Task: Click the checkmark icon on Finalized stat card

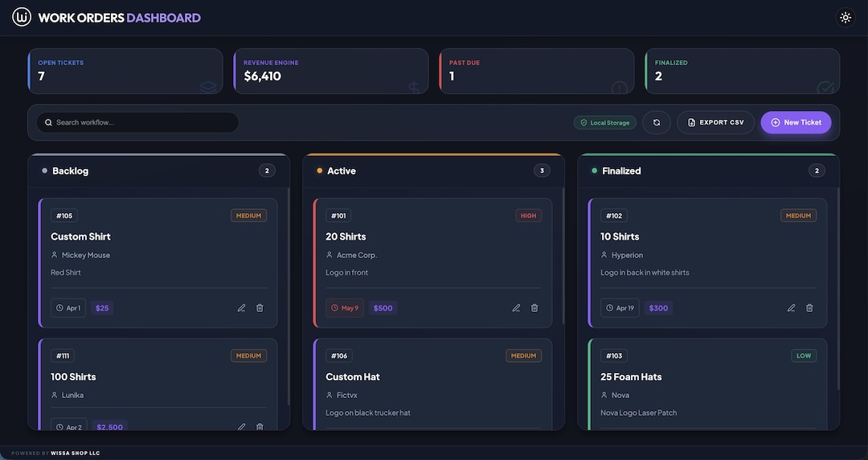Action: pos(825,88)
